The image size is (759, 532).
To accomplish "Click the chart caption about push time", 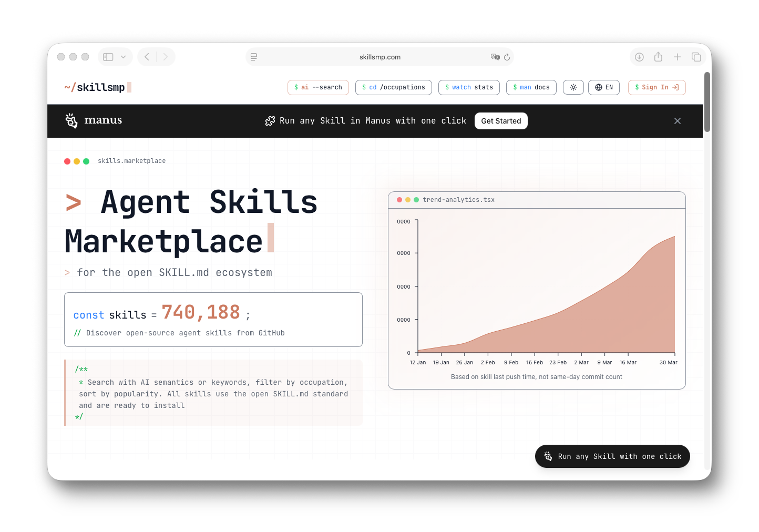I will [x=537, y=377].
